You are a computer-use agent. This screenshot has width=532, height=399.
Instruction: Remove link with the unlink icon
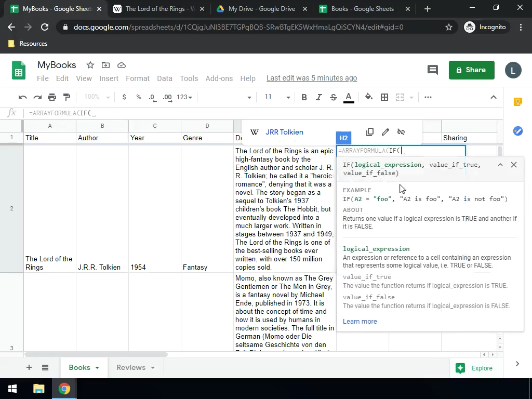[401, 132]
